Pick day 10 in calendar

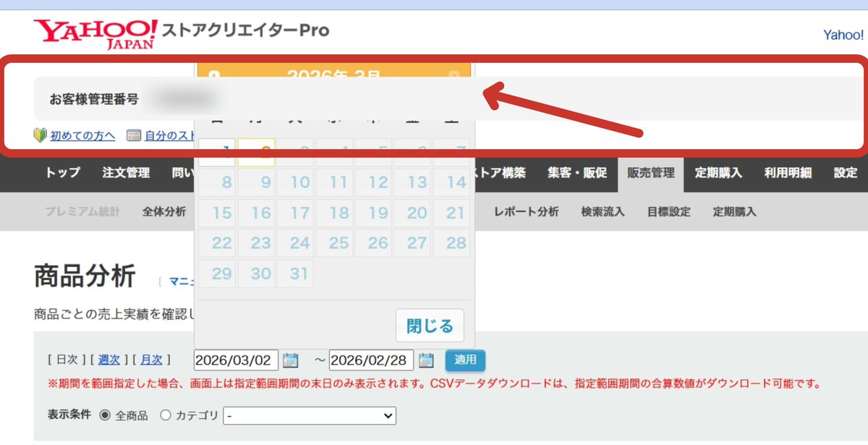point(295,182)
